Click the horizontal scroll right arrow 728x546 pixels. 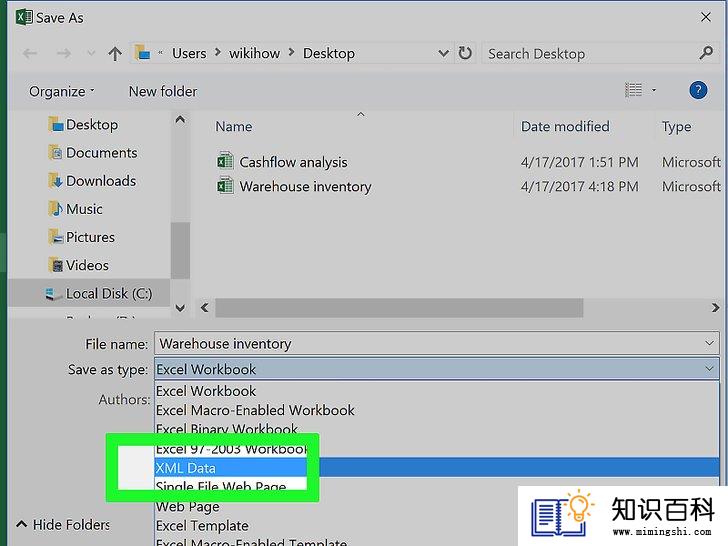point(715,308)
